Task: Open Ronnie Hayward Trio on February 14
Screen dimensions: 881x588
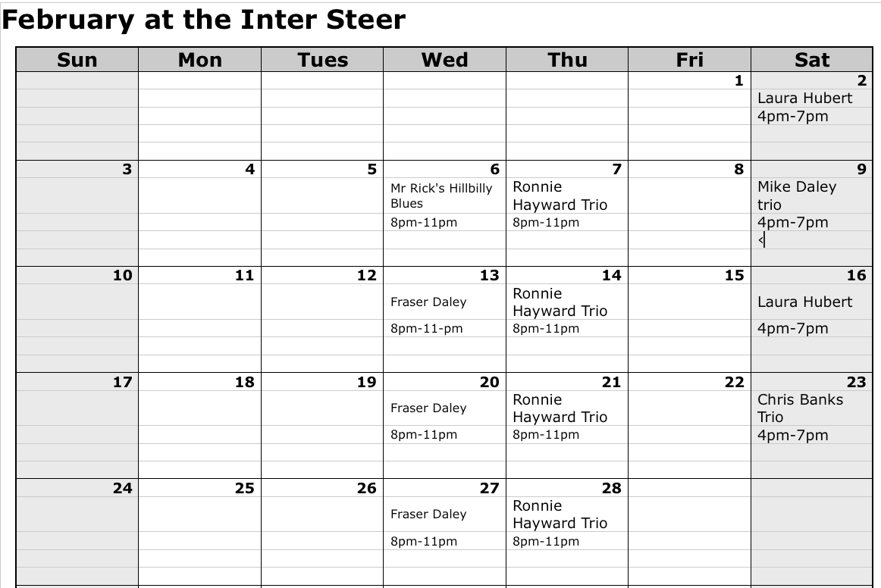Action: point(560,302)
